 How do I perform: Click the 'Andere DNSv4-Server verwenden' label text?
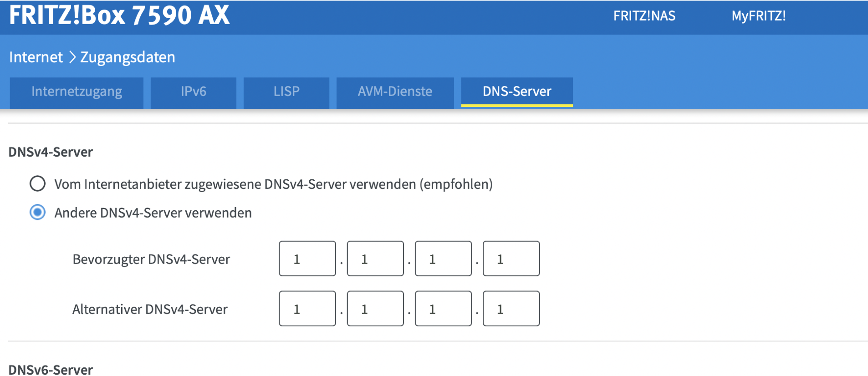pos(153,213)
